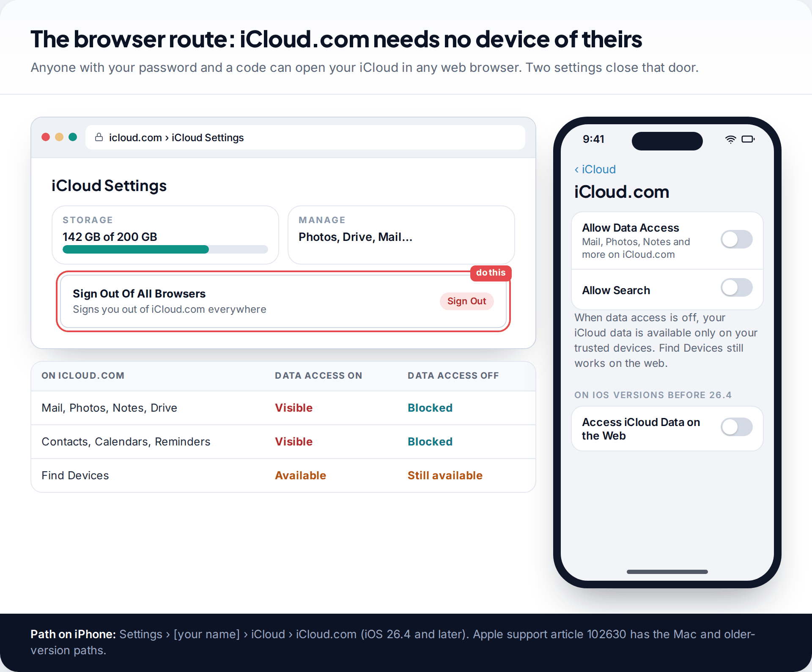Click the red close dot in browser window

pos(46,137)
